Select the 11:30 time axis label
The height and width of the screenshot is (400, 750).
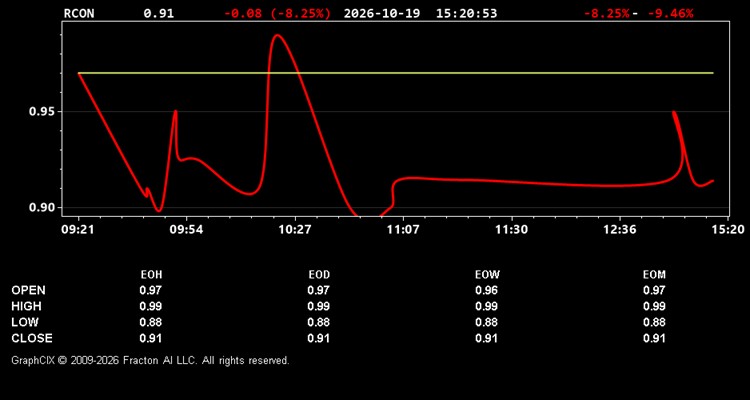click(x=511, y=230)
